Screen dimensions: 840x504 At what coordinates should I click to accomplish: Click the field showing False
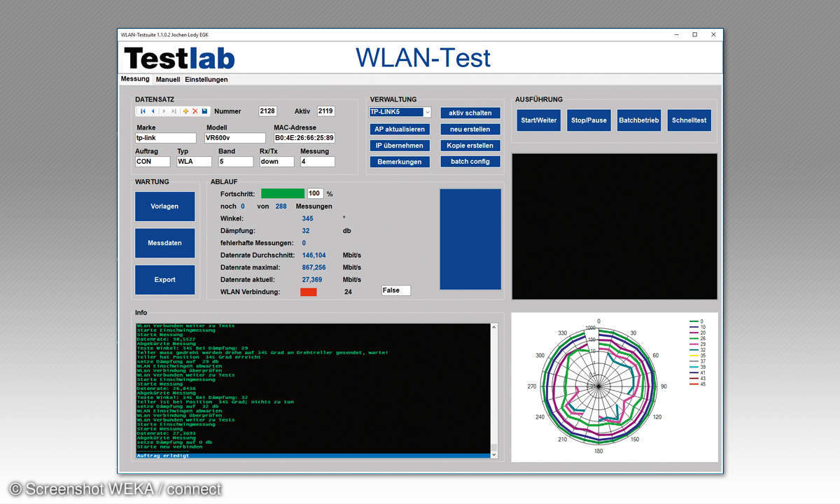pyautogui.click(x=396, y=290)
